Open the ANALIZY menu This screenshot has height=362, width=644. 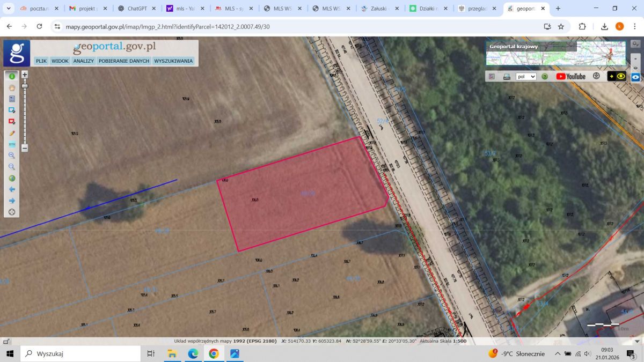click(84, 61)
